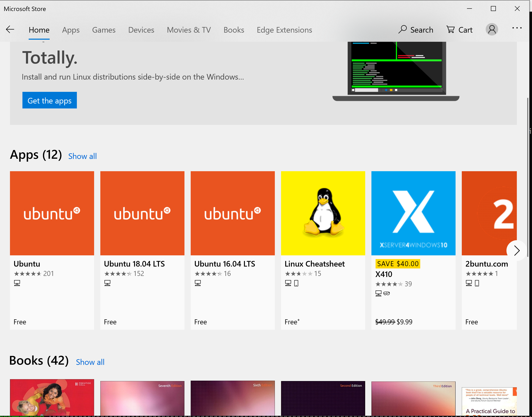The width and height of the screenshot is (532, 417).
Task: Click the 2buntu.com title text
Action: (x=486, y=264)
